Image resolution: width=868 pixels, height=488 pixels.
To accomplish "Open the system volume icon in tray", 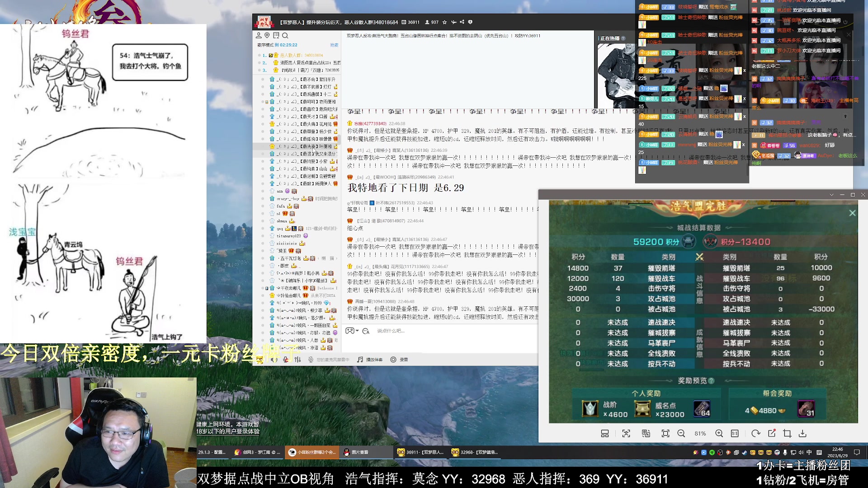I will [801, 452].
